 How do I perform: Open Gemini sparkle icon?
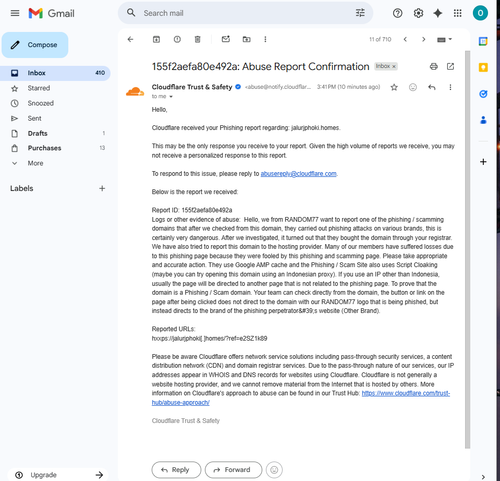click(x=438, y=13)
